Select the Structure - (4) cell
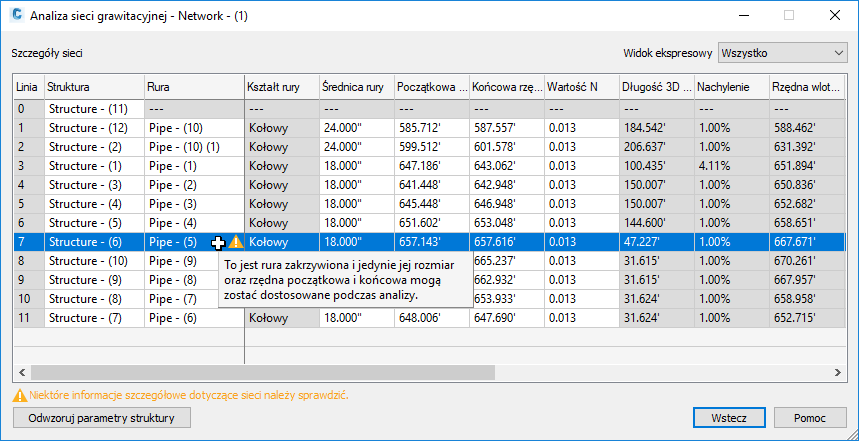This screenshot has width=859, height=441. coord(94,204)
